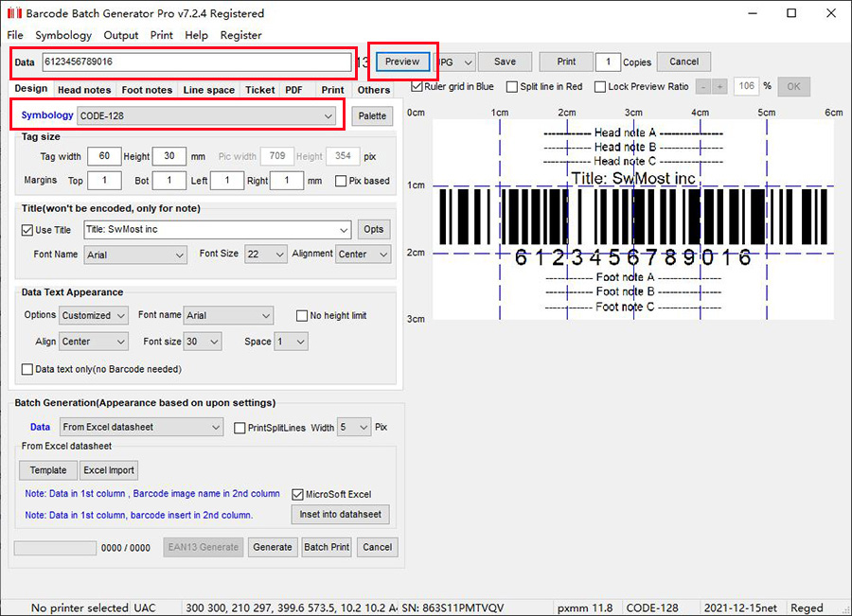The width and height of the screenshot is (852, 616).
Task: Select the Design tab
Action: click(x=31, y=89)
